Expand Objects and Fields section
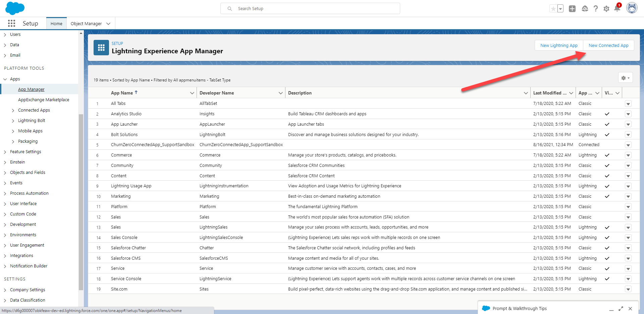This screenshot has width=644, height=314. click(x=5, y=173)
